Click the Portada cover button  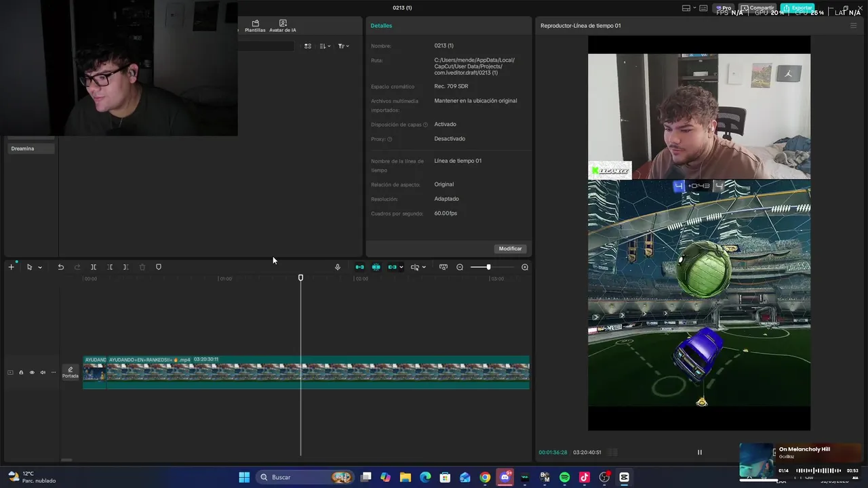(71, 372)
